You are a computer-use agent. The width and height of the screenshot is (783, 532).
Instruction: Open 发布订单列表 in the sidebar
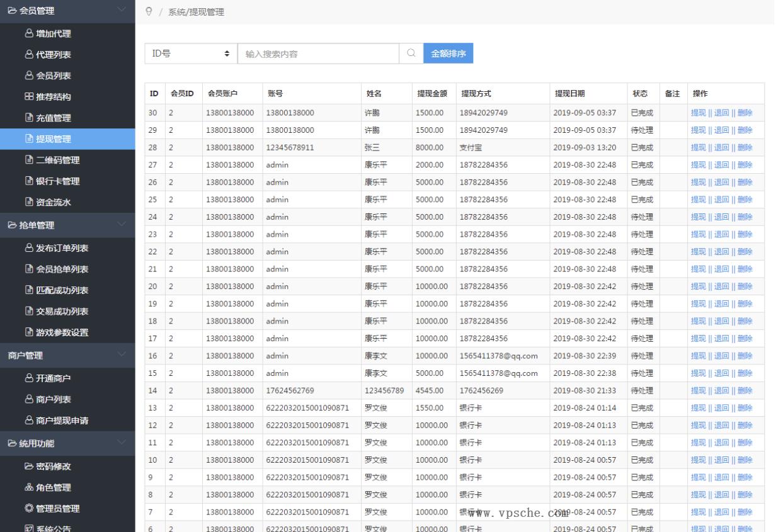click(x=67, y=248)
